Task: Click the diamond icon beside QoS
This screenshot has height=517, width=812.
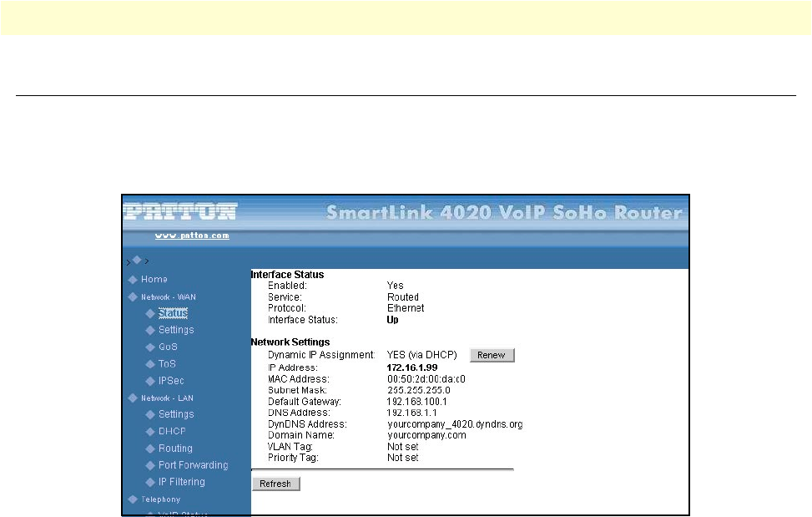Action: [150, 347]
